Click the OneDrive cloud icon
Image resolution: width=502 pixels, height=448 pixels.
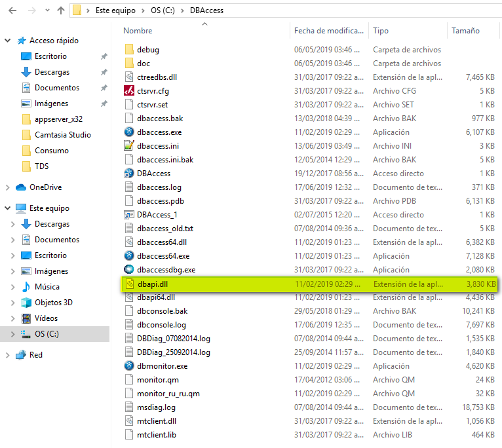(21, 187)
